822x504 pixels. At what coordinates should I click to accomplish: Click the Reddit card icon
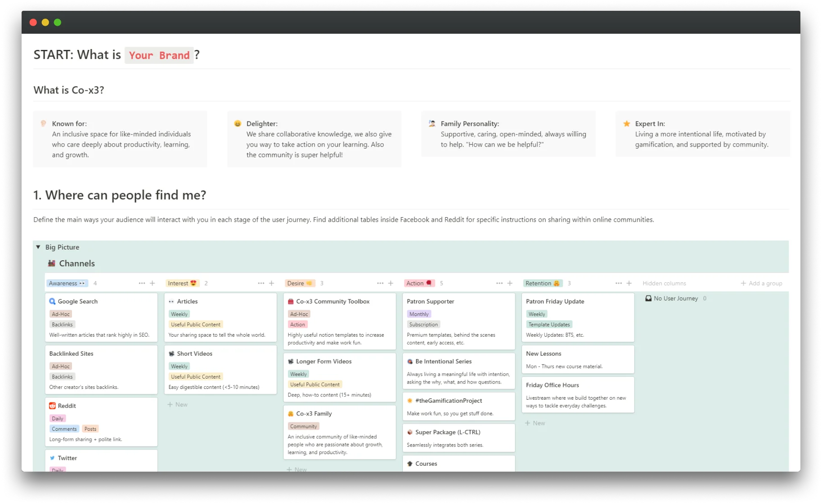pos(52,406)
